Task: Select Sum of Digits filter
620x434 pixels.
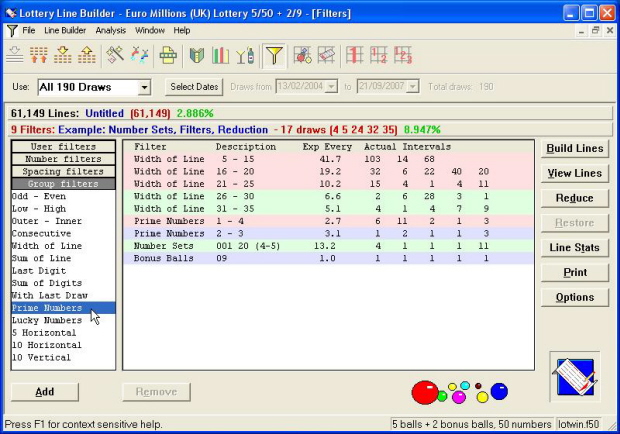Action: tap(64, 283)
